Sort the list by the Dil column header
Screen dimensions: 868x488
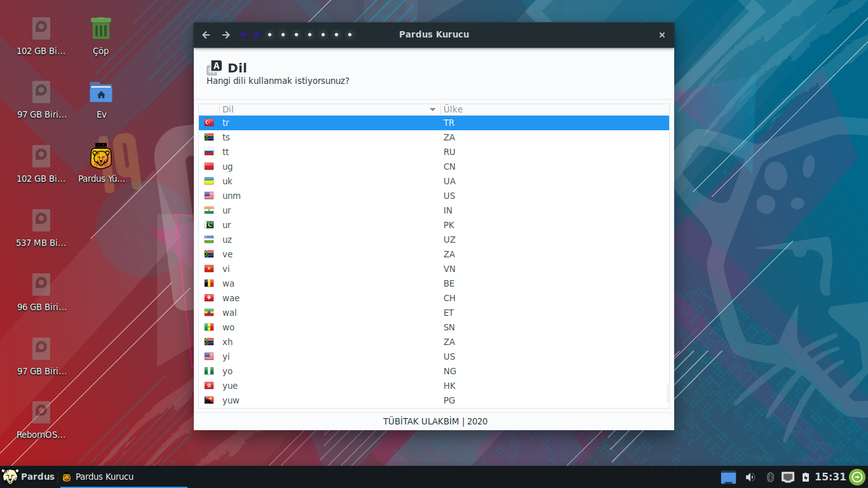pyautogui.click(x=330, y=109)
